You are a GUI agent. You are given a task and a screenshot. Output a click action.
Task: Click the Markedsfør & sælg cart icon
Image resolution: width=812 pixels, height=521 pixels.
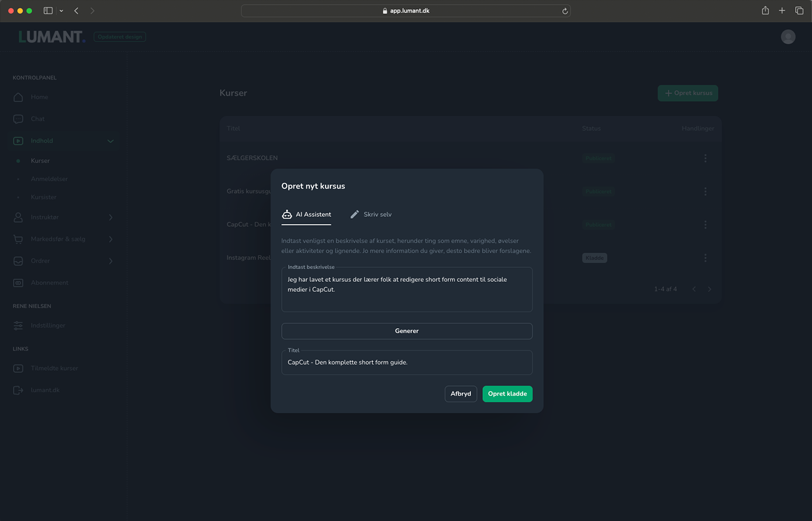tap(18, 239)
